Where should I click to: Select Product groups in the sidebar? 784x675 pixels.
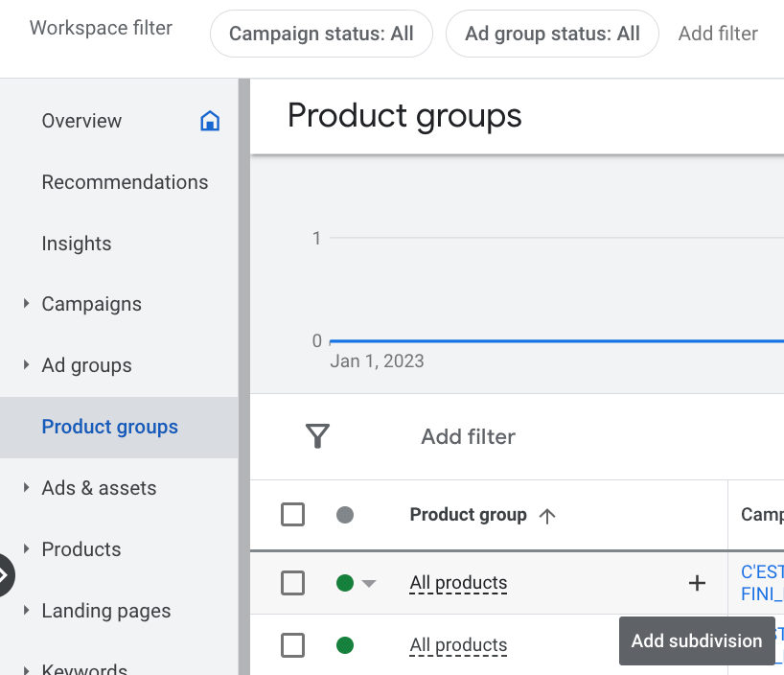coord(110,427)
